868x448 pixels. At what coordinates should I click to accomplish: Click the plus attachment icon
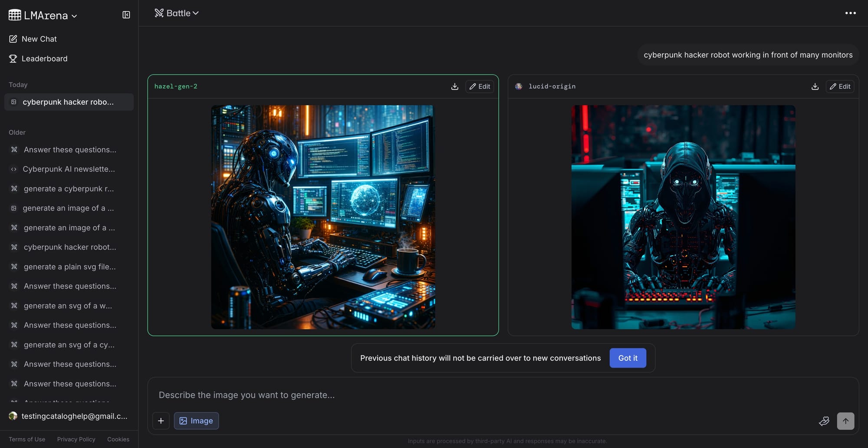(161, 421)
